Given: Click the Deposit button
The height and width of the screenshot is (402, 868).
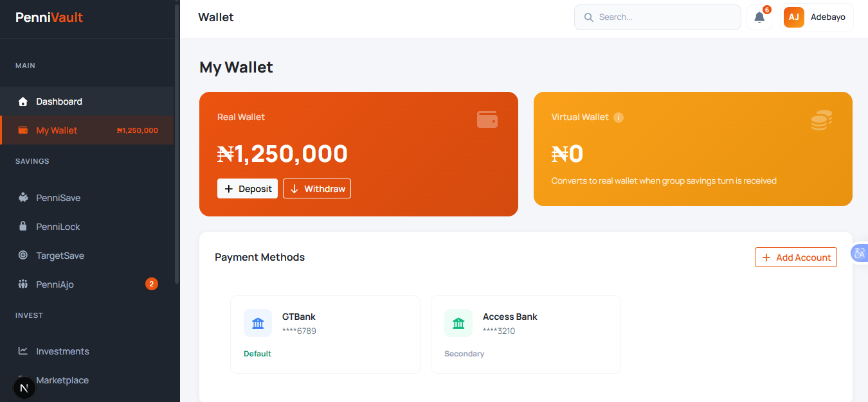Looking at the screenshot, I should pyautogui.click(x=247, y=188).
